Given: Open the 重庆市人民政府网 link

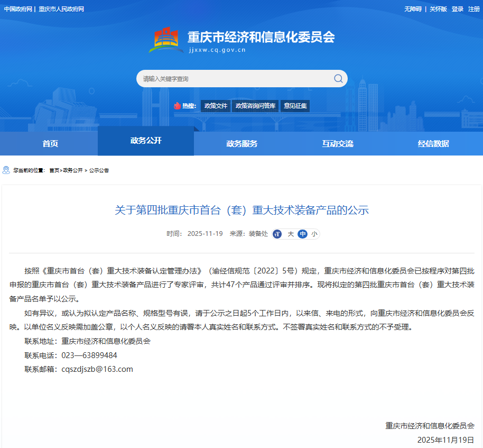Looking at the screenshot, I should [x=61, y=9].
